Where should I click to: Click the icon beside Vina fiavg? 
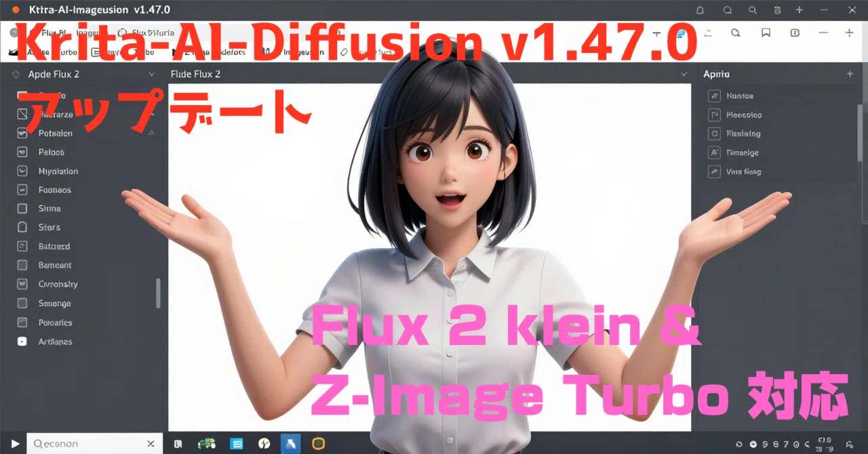[713, 172]
